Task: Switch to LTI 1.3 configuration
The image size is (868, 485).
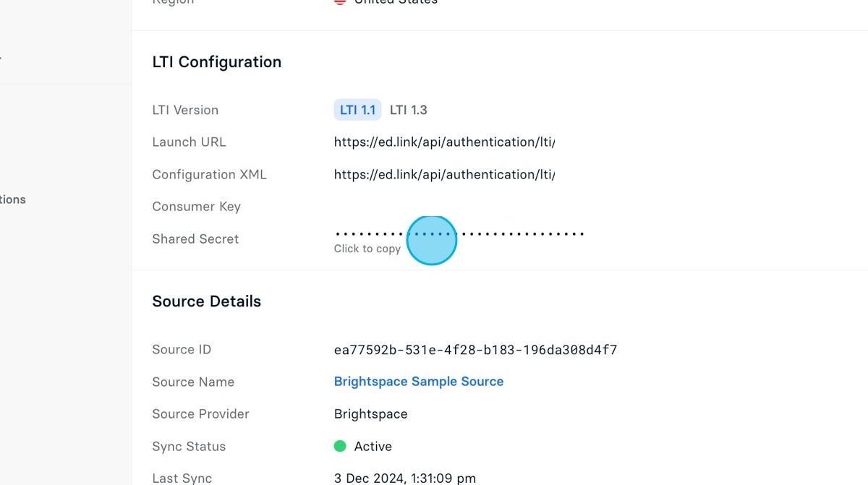Action: pyautogui.click(x=408, y=109)
